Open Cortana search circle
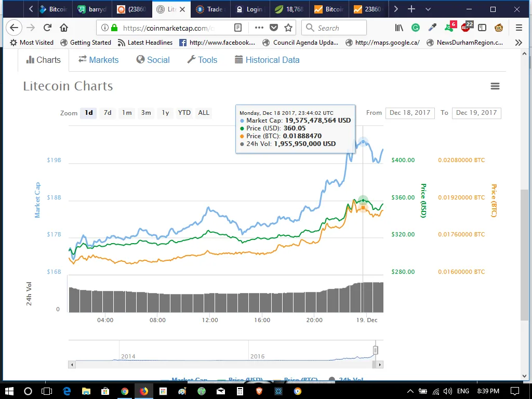 28,391
